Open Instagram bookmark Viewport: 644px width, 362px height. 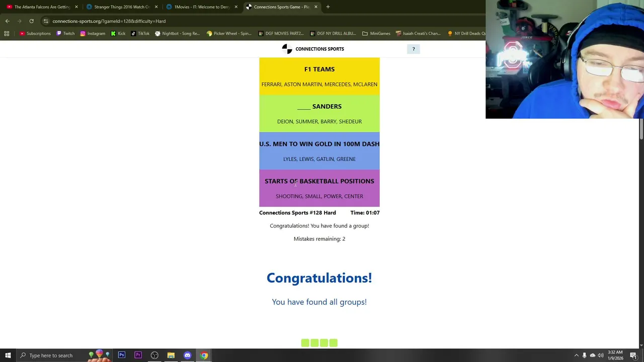tap(93, 33)
